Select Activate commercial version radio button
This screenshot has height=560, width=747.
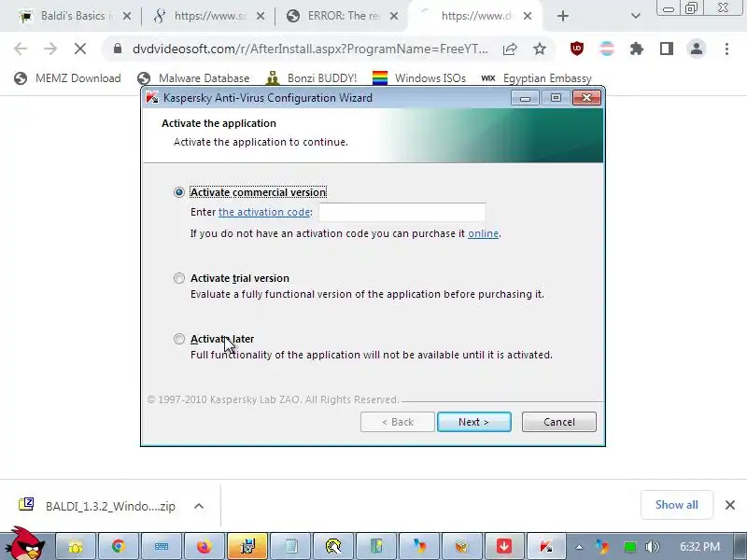[x=179, y=192]
